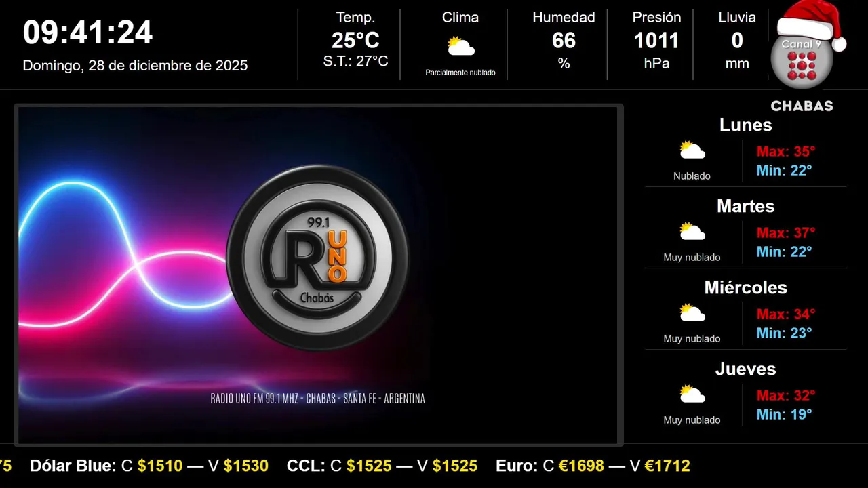Image resolution: width=868 pixels, height=488 pixels.
Task: Click the Clima heading
Action: (460, 18)
